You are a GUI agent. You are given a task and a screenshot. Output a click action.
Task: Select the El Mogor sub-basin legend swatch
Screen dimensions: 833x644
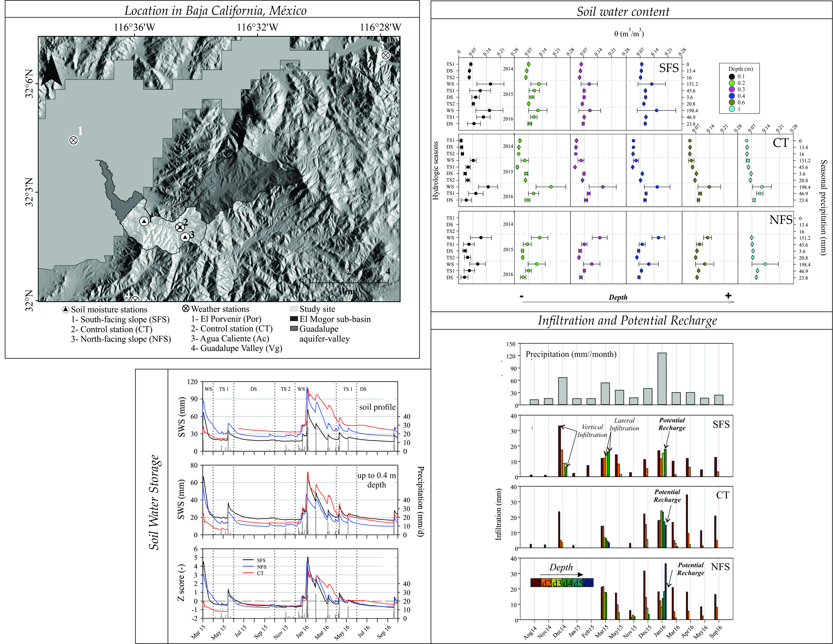tap(294, 318)
